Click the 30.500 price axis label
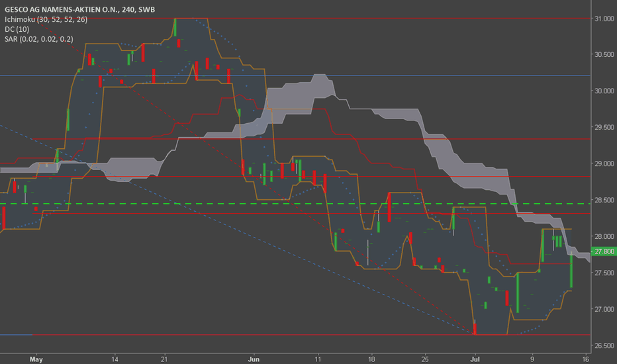The width and height of the screenshot is (617, 364). [604, 54]
